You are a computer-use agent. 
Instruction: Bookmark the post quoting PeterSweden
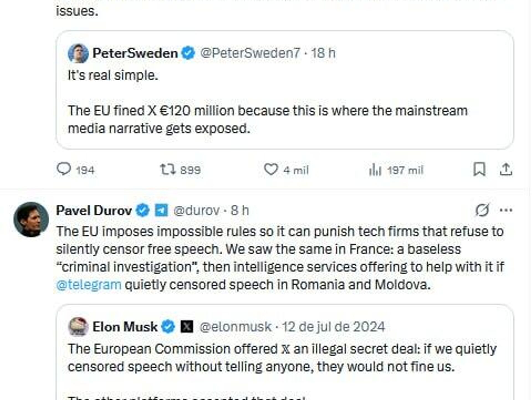tap(479, 169)
